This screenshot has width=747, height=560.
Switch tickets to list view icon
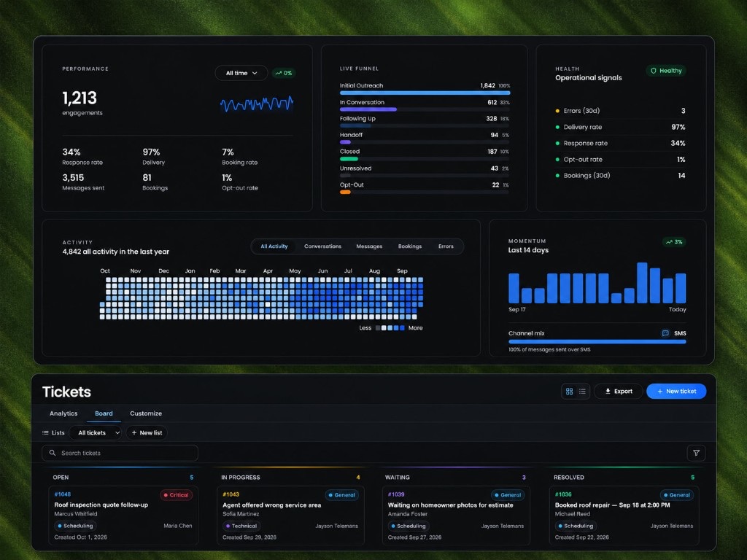[582, 392]
